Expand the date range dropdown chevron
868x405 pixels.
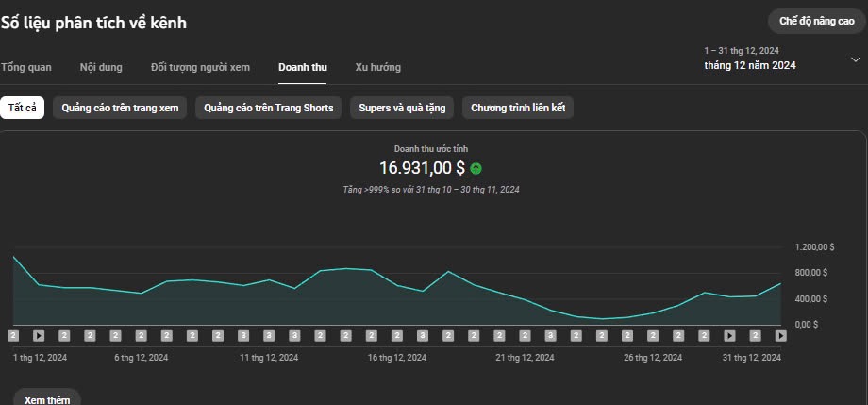click(x=855, y=59)
